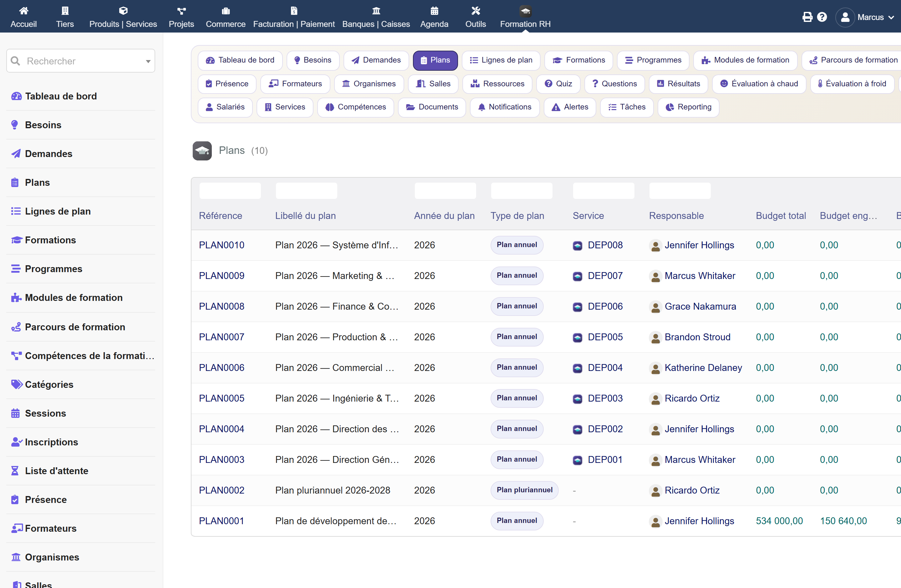
Task: Click the printer icon in top bar
Action: (x=807, y=17)
